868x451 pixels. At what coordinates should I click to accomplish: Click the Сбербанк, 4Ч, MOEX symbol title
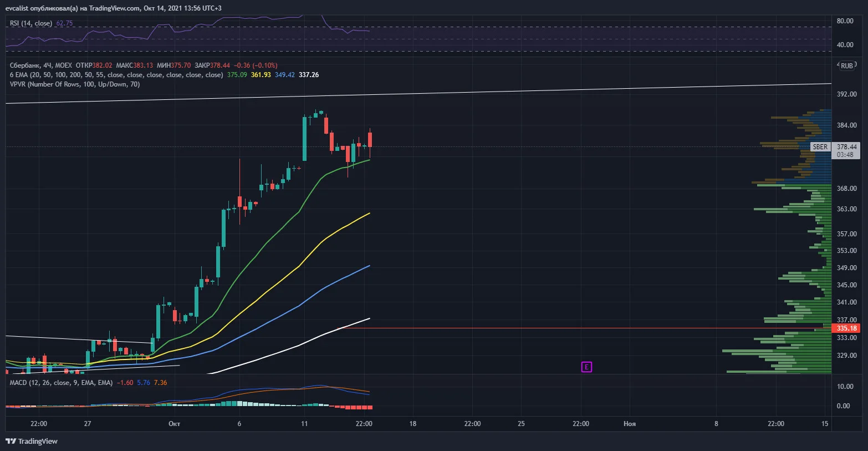tap(41, 65)
